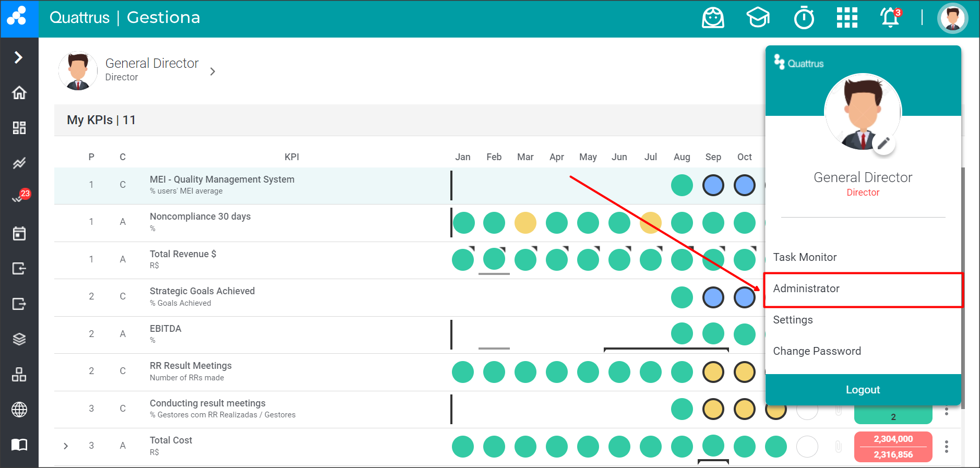This screenshot has width=980, height=468.
Task: Click the globe icon in sidebar
Action: 19,410
